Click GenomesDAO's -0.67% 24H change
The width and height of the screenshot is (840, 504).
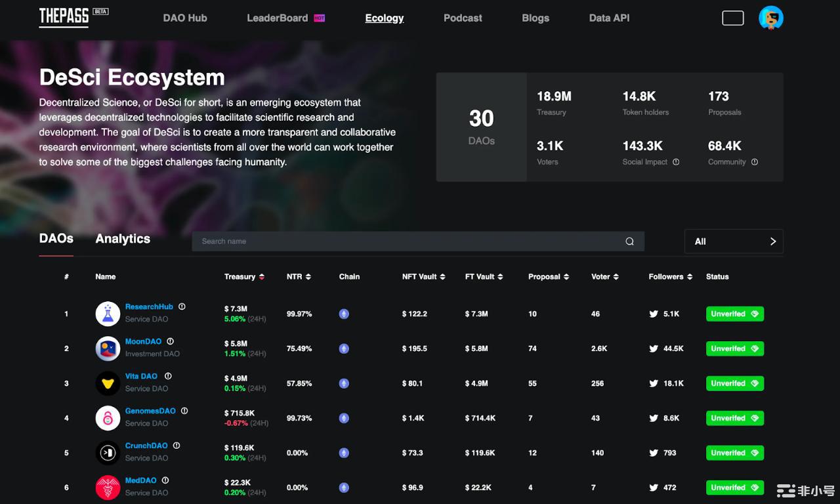click(x=246, y=423)
